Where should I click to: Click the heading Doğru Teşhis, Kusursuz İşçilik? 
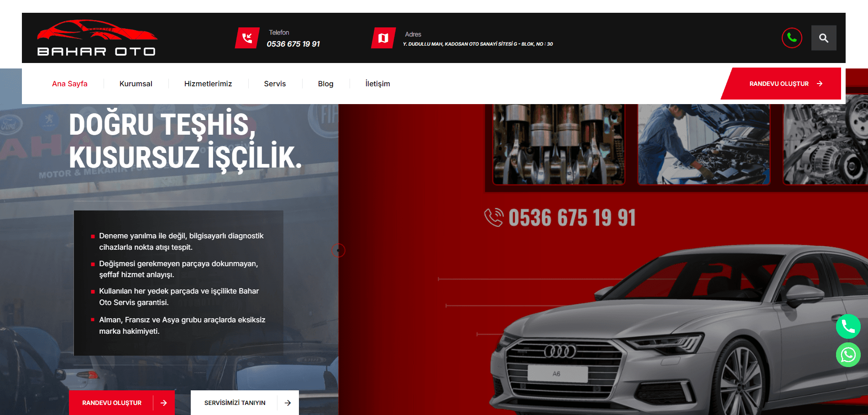pos(185,141)
